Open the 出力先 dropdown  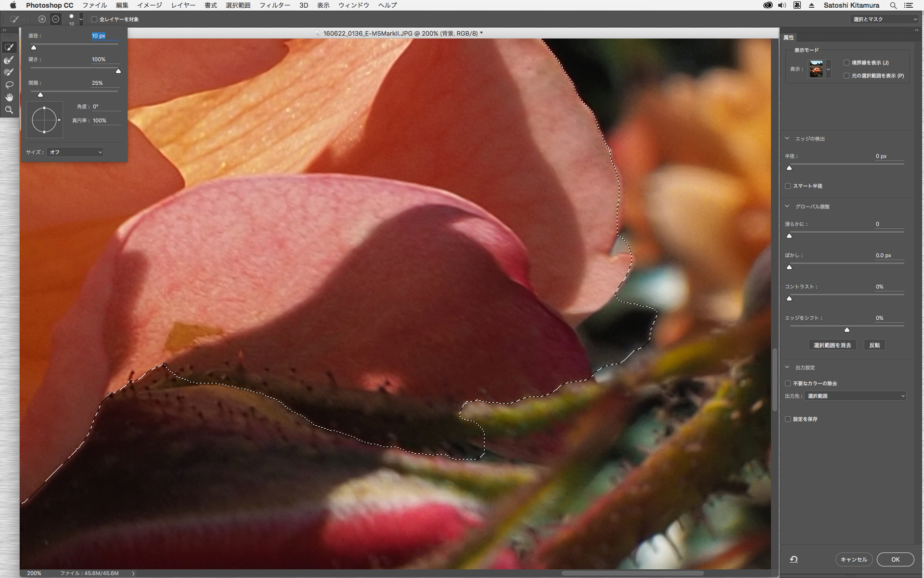856,396
